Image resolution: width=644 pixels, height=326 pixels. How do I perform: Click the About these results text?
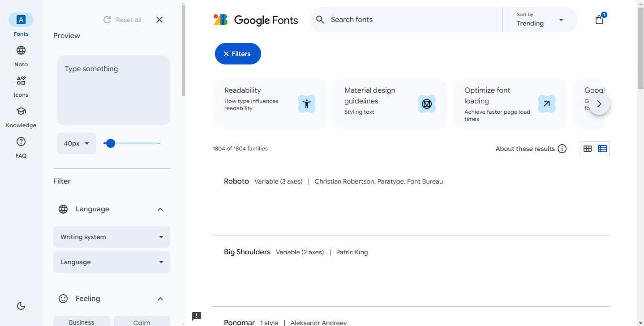click(x=525, y=149)
